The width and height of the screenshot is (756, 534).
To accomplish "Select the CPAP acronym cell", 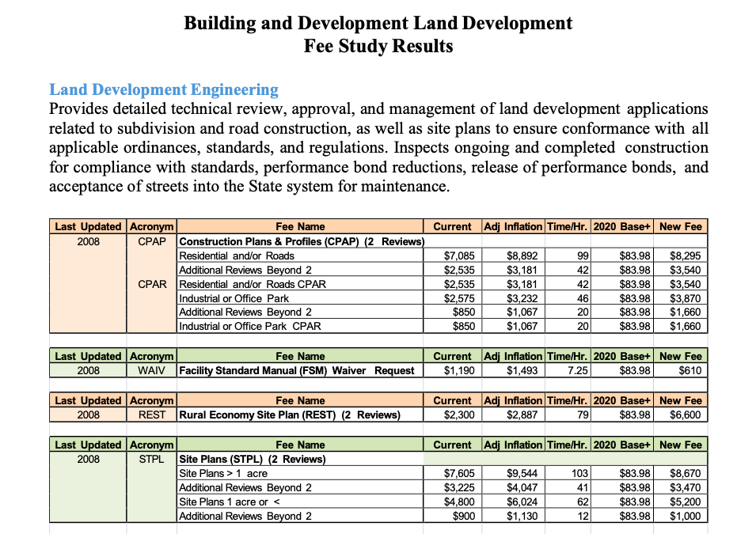I will tap(151, 241).
